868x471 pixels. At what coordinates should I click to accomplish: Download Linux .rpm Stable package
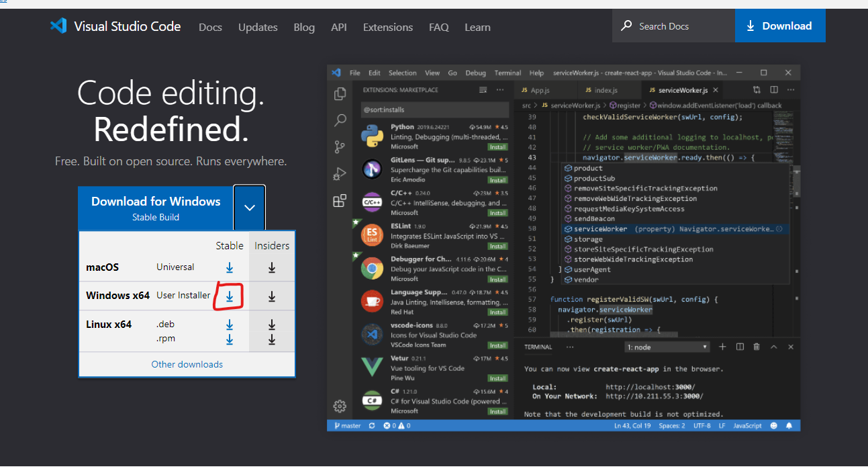tap(230, 339)
